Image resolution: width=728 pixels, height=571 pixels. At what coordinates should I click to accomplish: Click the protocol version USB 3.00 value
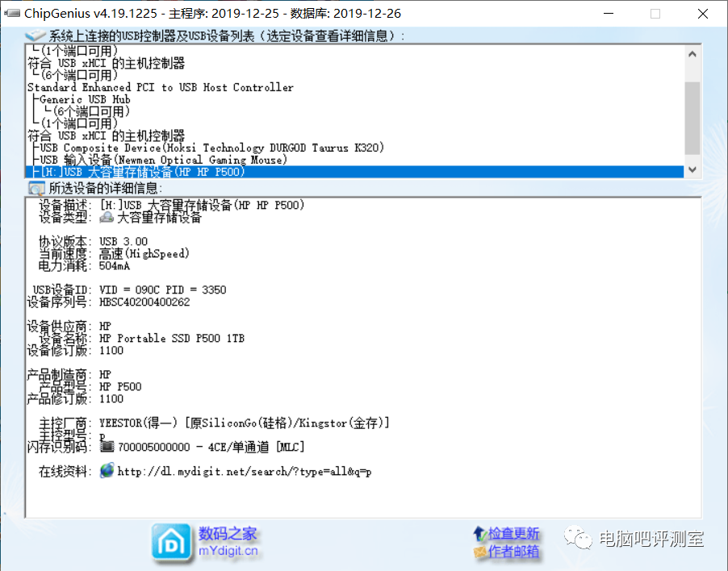pos(123,242)
